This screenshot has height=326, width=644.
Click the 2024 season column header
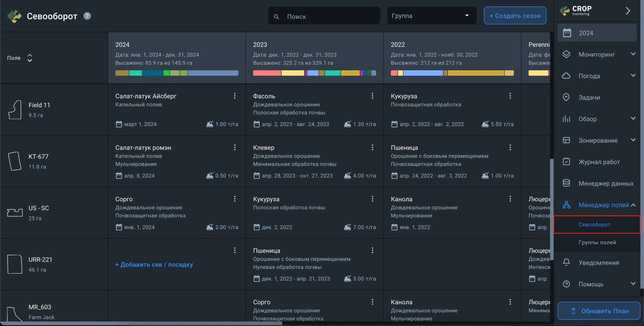177,58
